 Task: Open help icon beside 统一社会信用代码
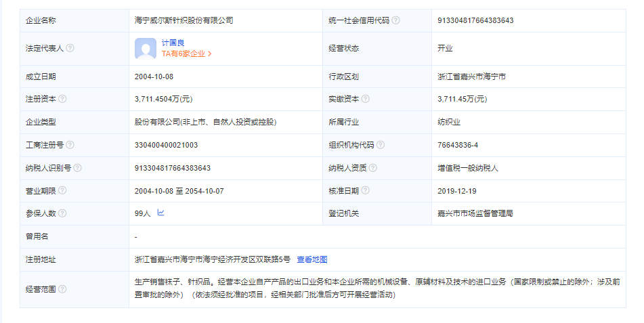(395, 20)
